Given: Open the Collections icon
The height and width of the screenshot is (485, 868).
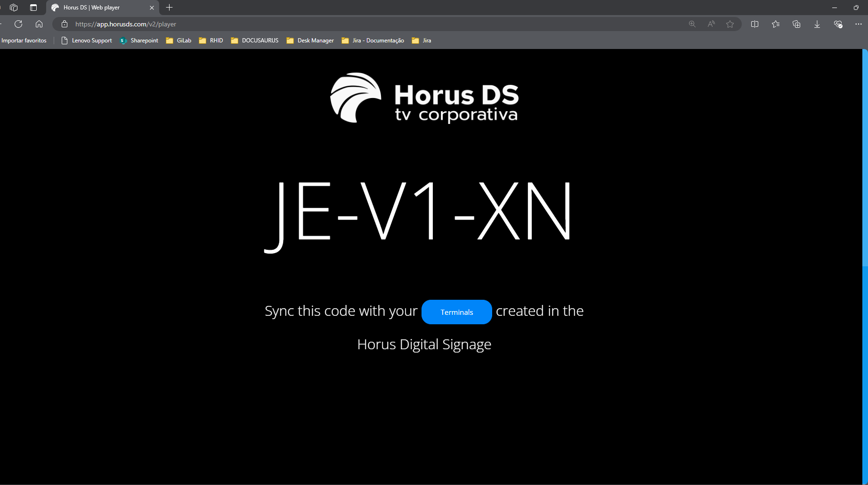Looking at the screenshot, I should (796, 24).
